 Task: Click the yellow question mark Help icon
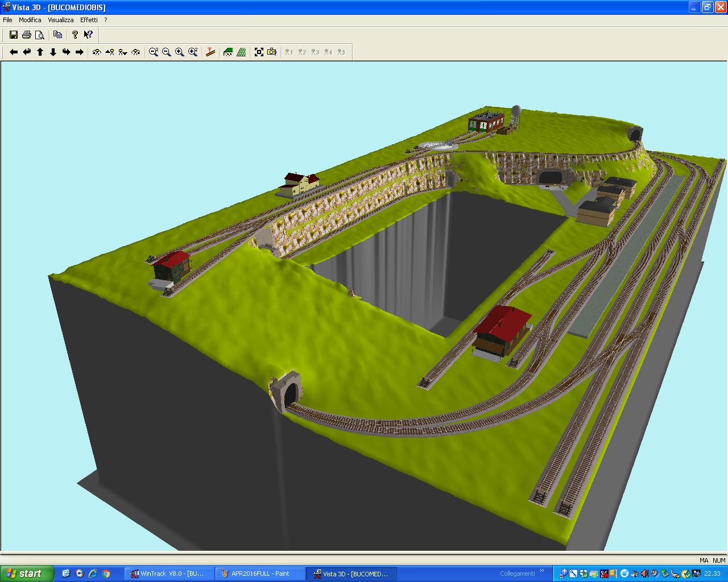(x=75, y=35)
